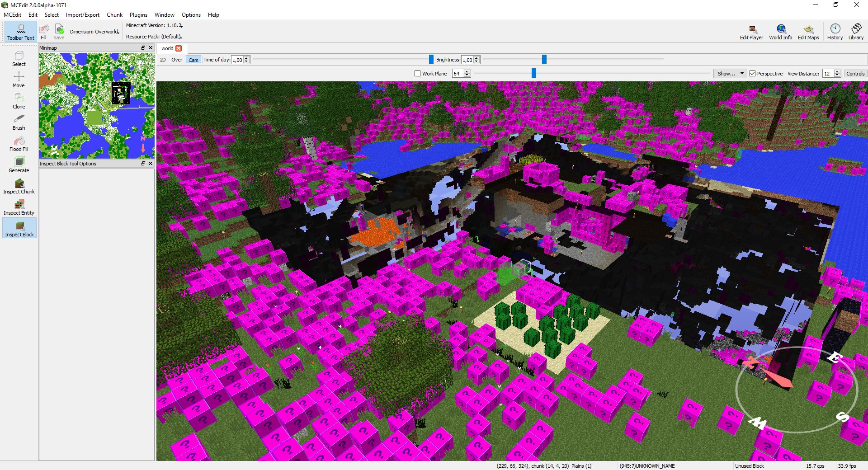Click the View Distance value field
Image resolution: width=868 pixels, height=470 pixels.
click(828, 74)
